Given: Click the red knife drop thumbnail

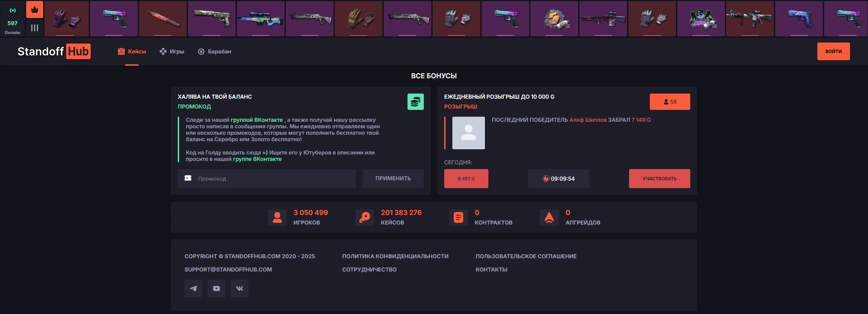Looking at the screenshot, I should 163,19.
